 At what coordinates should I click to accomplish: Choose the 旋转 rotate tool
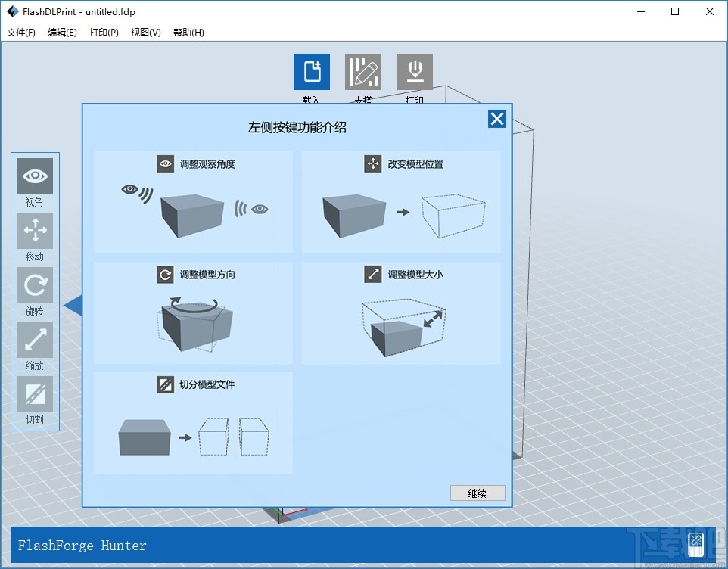click(34, 285)
